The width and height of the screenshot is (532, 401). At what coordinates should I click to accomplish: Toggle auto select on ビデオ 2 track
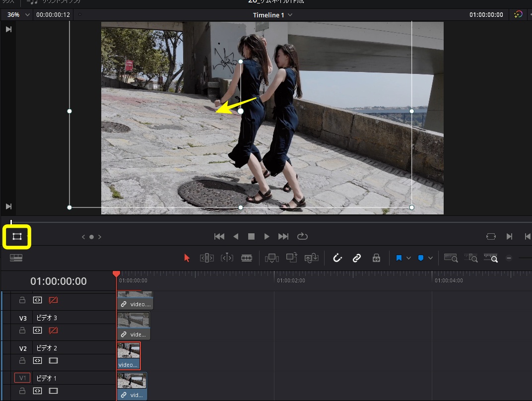(x=37, y=360)
